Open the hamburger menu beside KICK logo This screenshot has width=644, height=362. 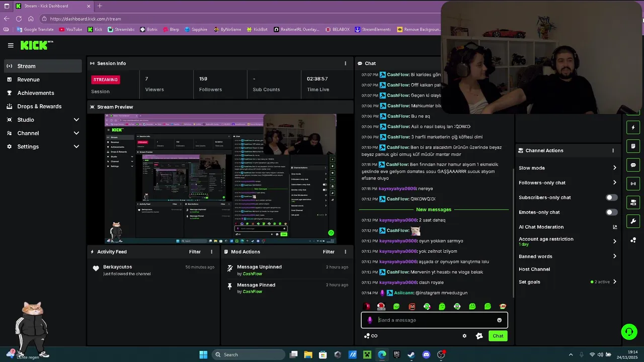tap(11, 45)
